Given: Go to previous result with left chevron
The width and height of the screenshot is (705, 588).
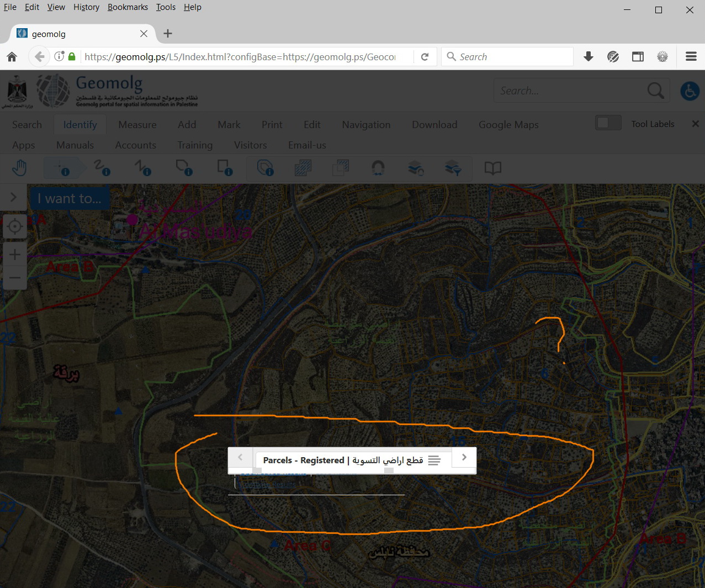Looking at the screenshot, I should point(240,457).
